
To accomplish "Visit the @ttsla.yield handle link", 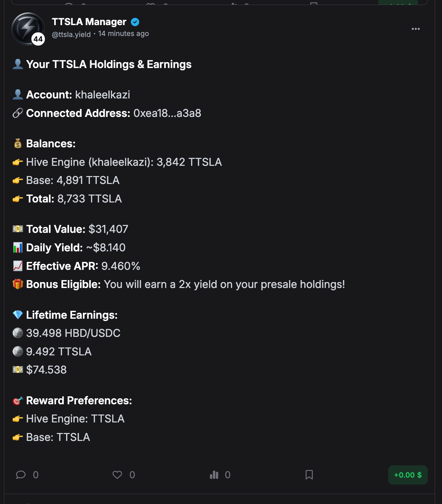I will (x=71, y=34).
